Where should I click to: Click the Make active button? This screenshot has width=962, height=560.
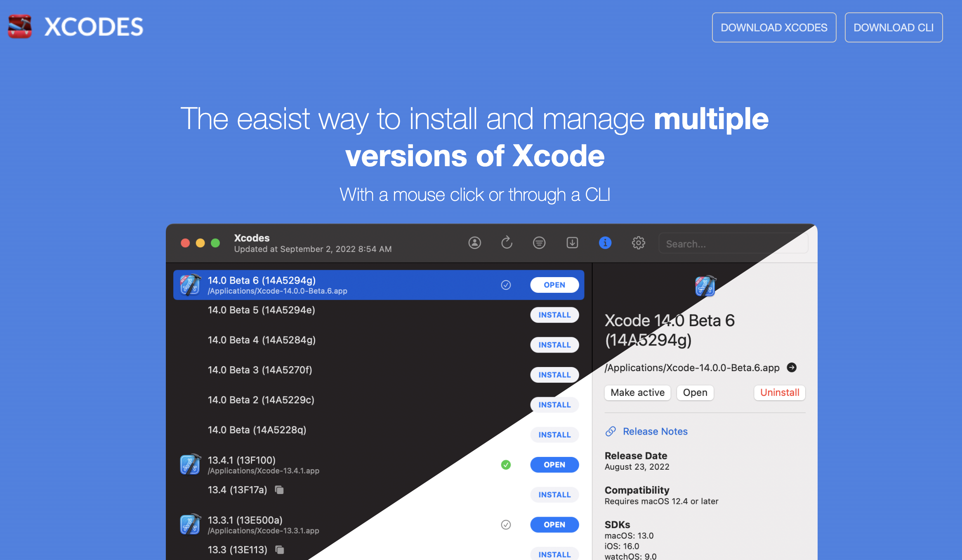(637, 393)
